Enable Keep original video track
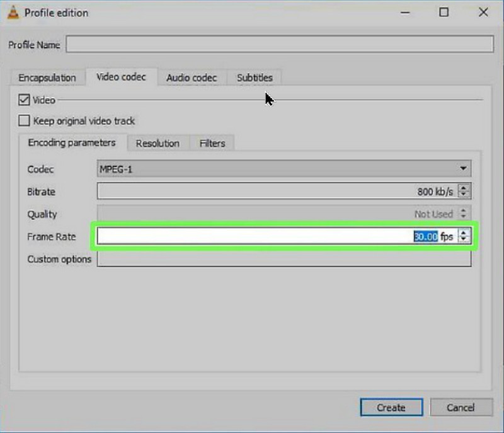This screenshot has width=504, height=433. [x=24, y=121]
